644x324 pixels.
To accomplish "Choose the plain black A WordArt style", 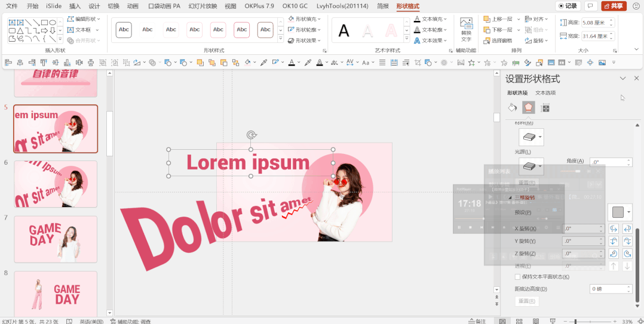I will tap(344, 30).
